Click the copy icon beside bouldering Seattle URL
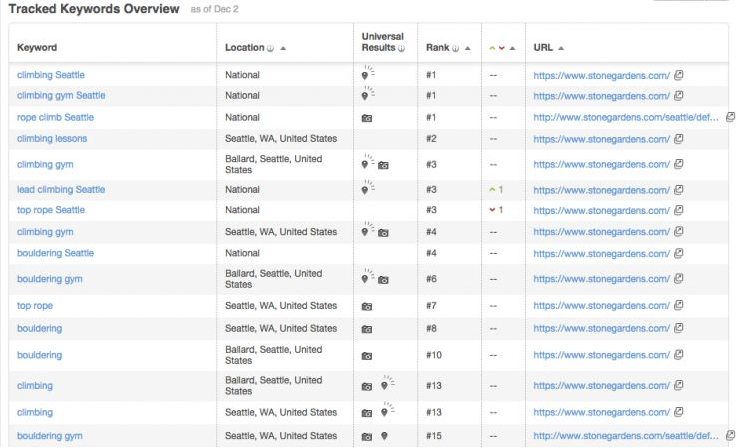Screen dimensions: 738x448 click(x=678, y=253)
